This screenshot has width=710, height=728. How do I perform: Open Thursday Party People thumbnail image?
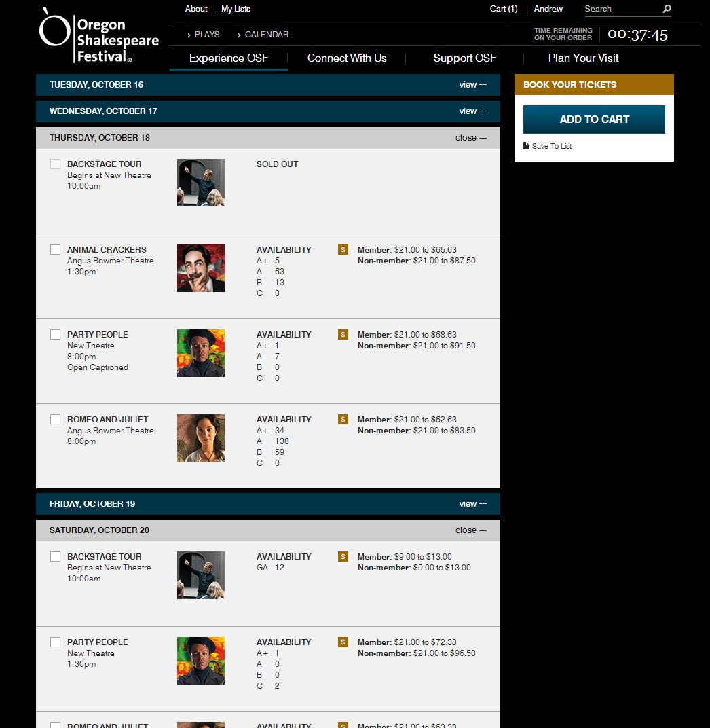coord(201,353)
